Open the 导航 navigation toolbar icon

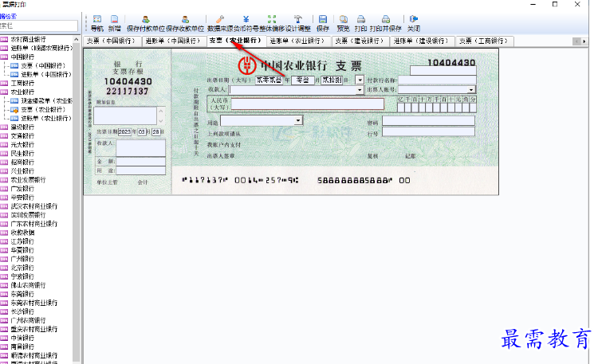(x=97, y=19)
